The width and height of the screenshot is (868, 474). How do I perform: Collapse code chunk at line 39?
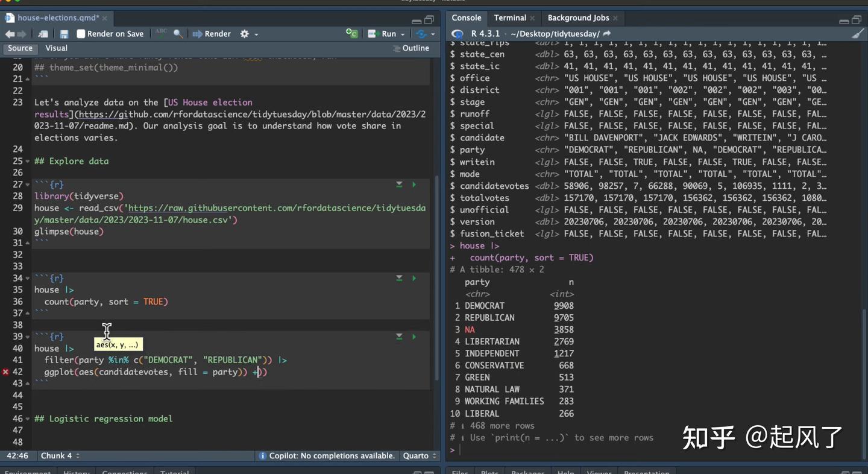click(27, 337)
